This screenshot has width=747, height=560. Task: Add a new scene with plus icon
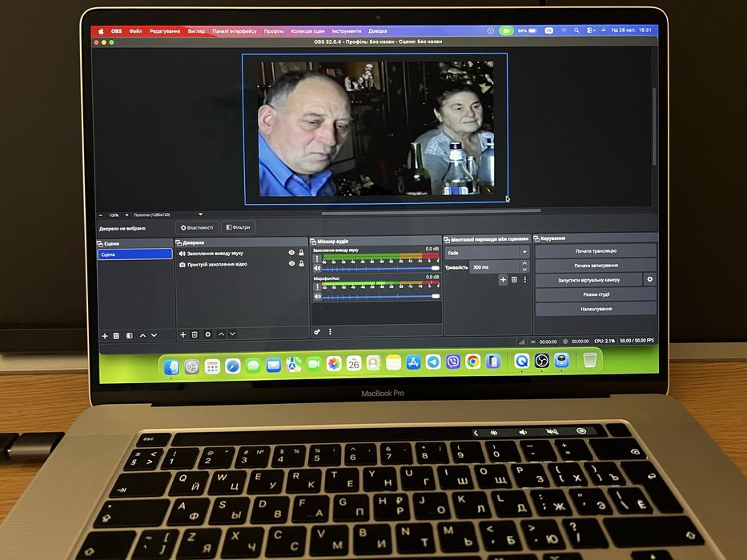105,336
